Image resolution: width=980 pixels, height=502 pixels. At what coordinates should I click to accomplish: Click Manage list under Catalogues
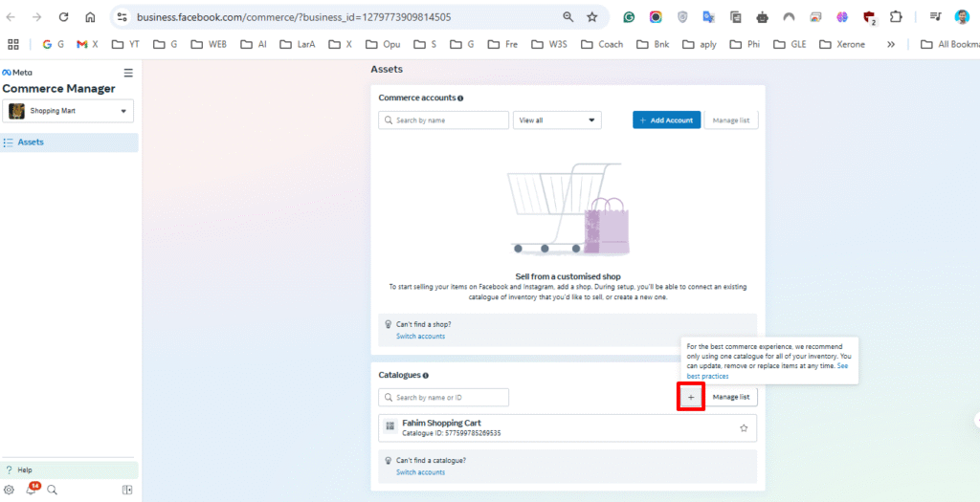click(x=731, y=397)
